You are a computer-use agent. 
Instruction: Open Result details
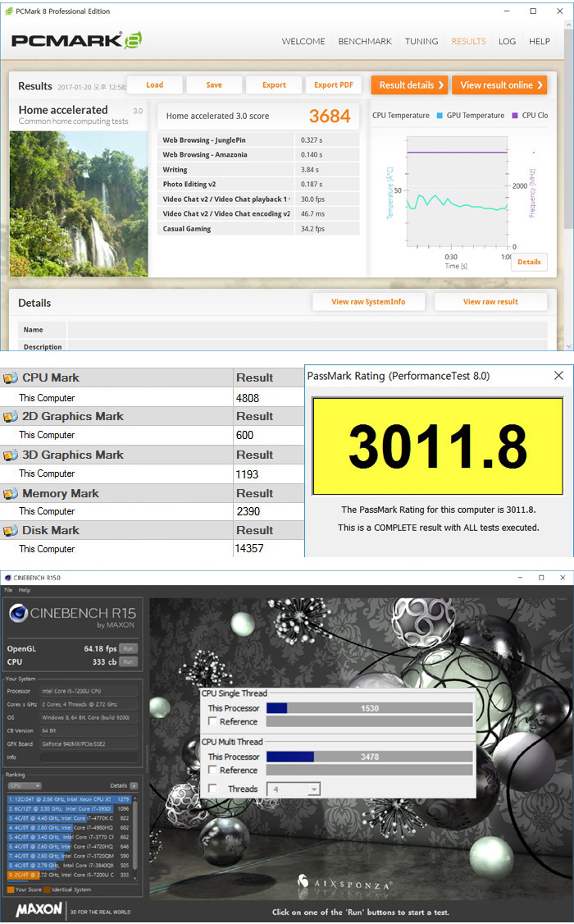point(410,85)
